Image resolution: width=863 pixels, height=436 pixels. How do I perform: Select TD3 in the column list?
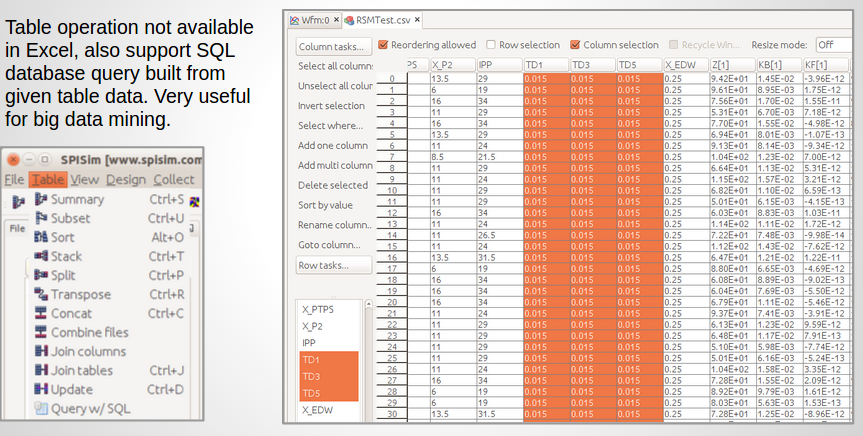tap(312, 376)
